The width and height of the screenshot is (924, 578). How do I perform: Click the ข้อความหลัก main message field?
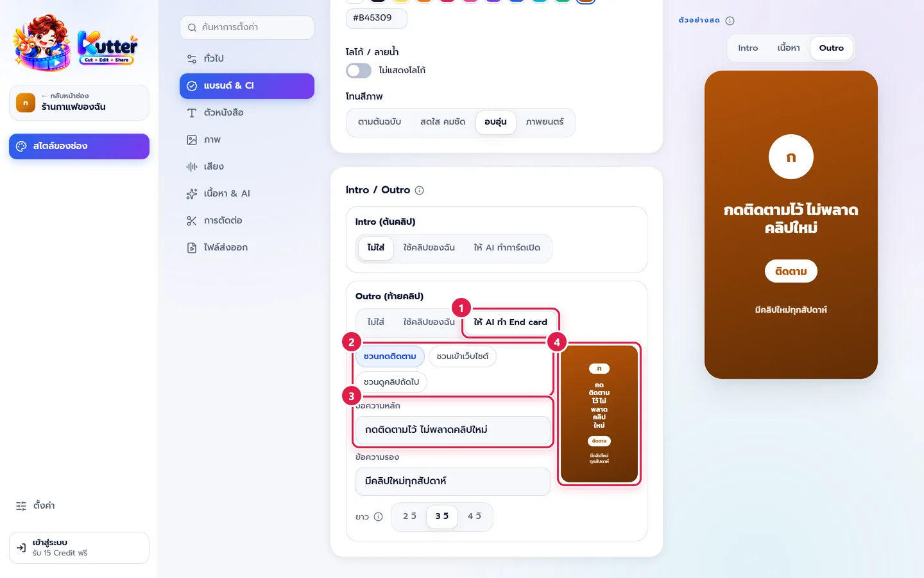(453, 430)
